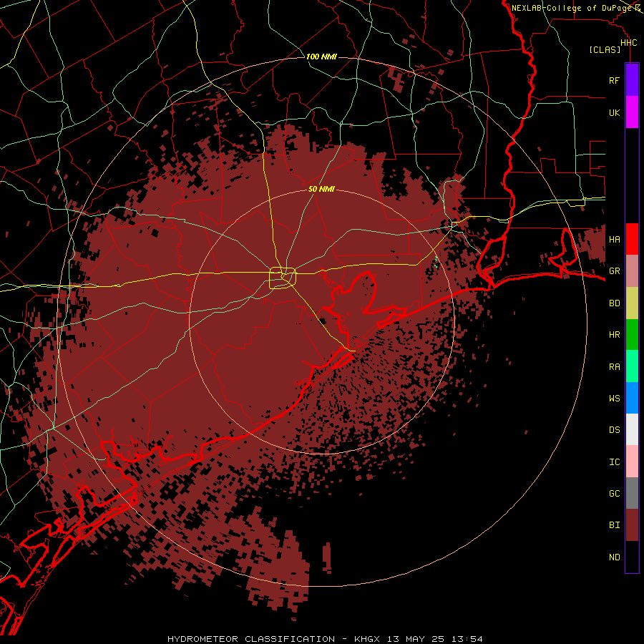Click the GC legend label

coord(614,494)
